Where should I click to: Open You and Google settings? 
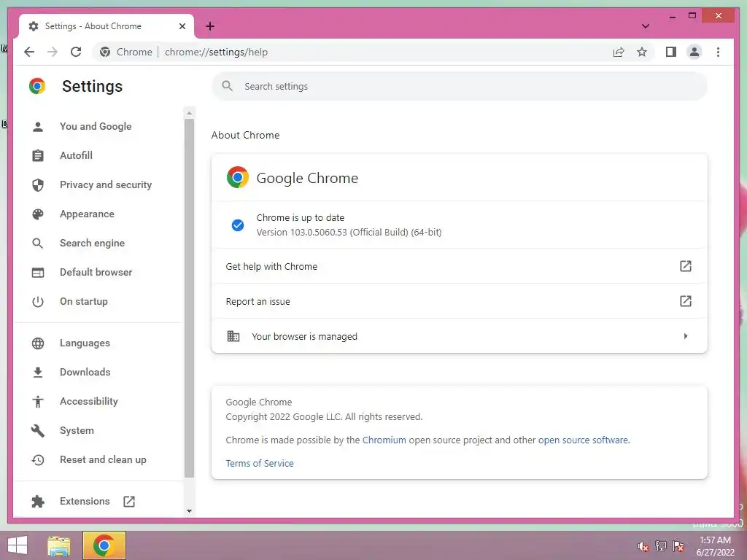[x=96, y=126]
